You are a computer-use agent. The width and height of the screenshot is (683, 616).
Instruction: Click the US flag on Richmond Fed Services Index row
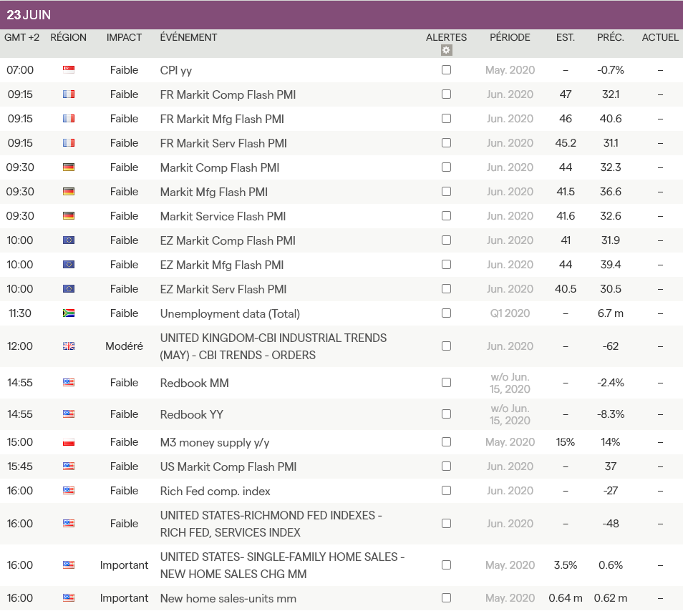tap(69, 523)
